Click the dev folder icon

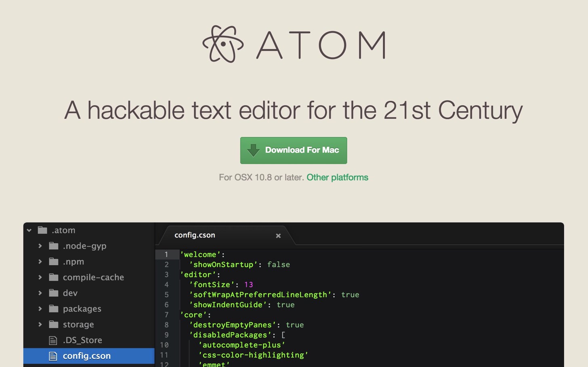coord(54,293)
